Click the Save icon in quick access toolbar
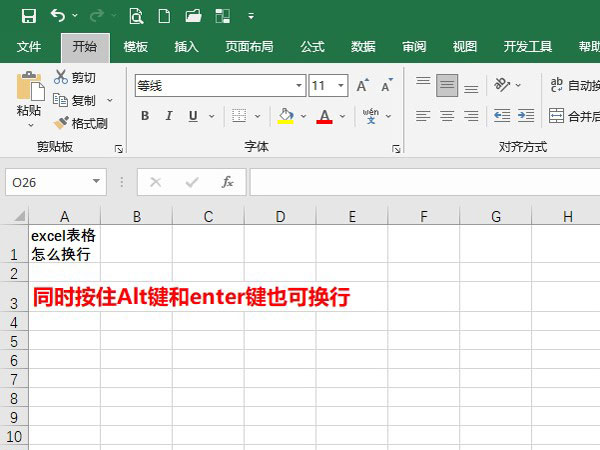 (28, 15)
